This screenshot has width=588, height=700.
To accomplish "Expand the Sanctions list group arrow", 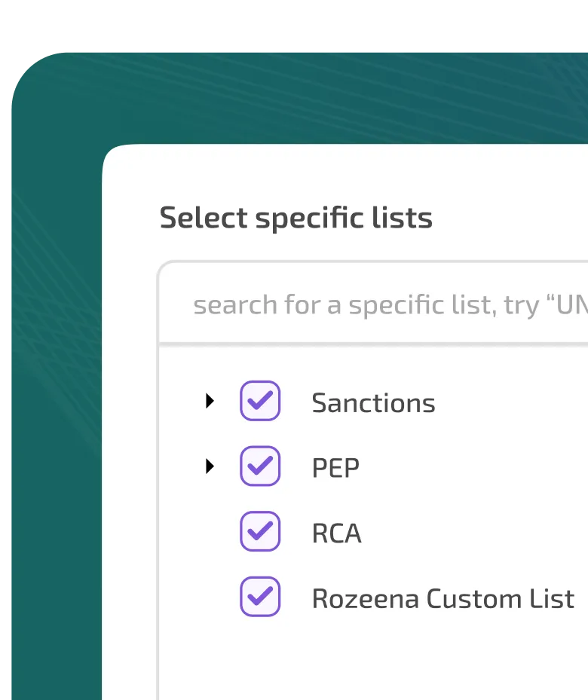I will 210,402.
